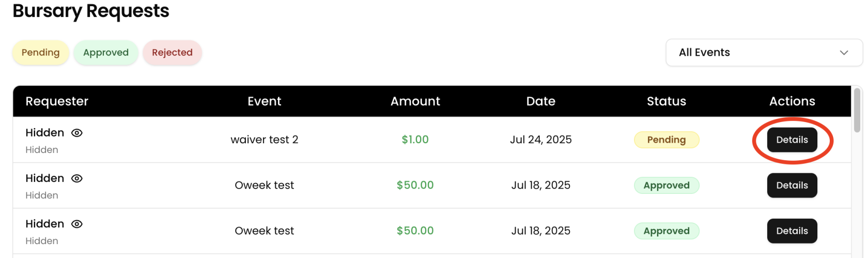The image size is (868, 258).
Task: Show only Rejected requests
Action: pos(172,53)
